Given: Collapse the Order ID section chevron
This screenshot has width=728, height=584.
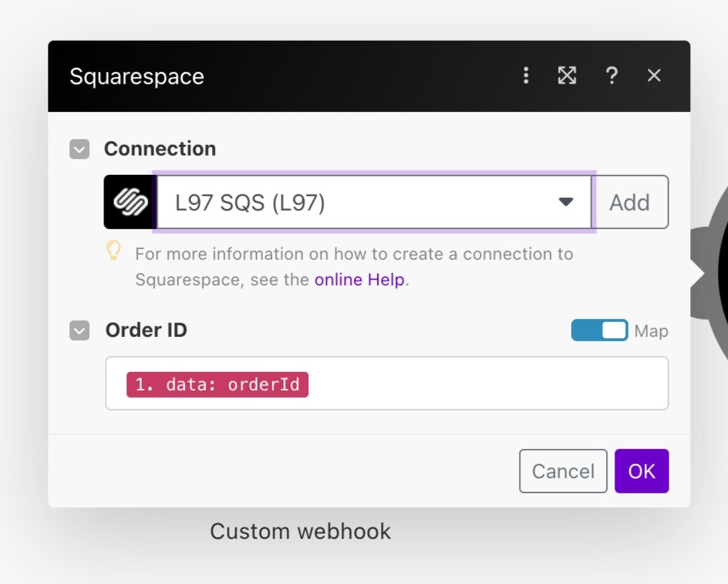Looking at the screenshot, I should pos(79,331).
